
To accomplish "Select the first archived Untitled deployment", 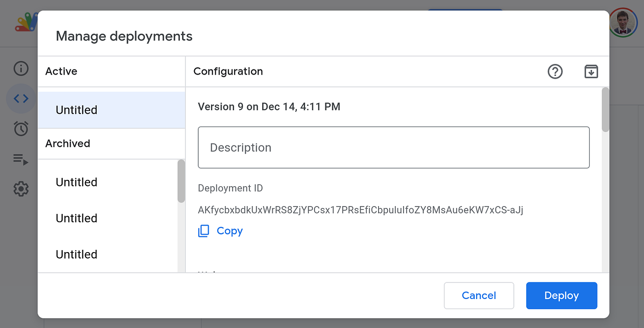I will (108, 182).
